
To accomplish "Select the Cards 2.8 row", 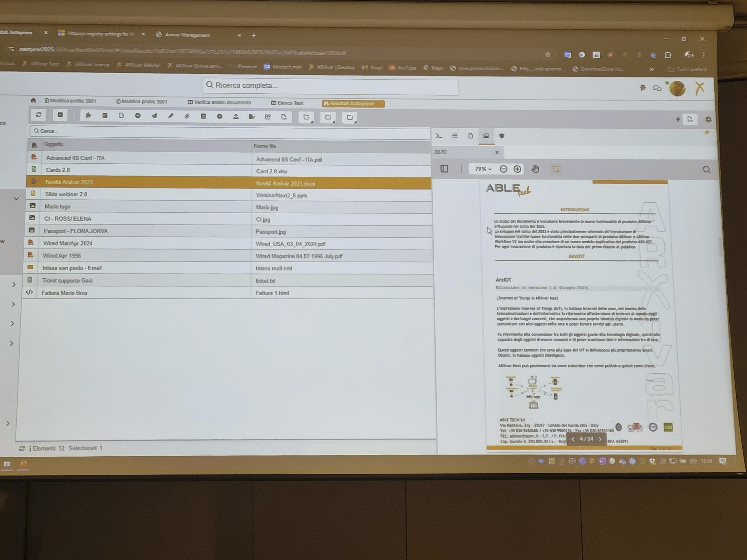I will 230,170.
